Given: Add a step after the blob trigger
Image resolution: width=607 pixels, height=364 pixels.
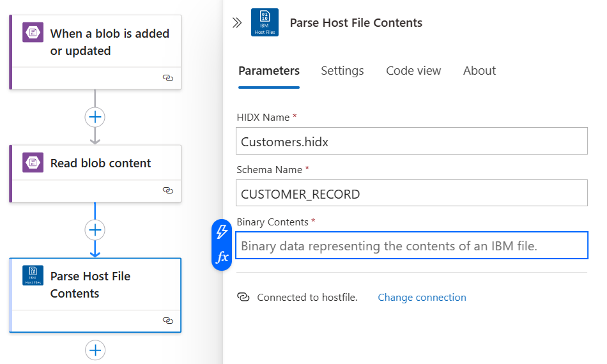Looking at the screenshot, I should [95, 117].
